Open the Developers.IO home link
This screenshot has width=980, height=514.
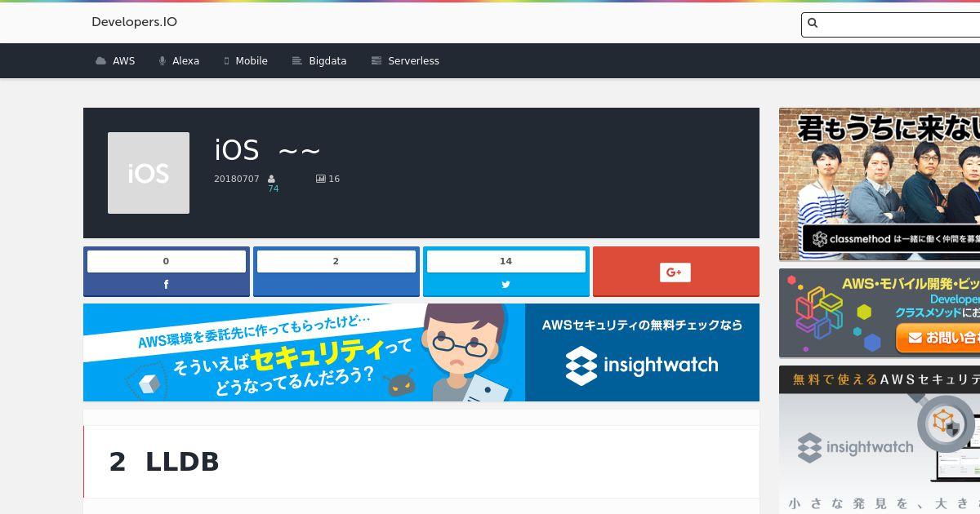tap(134, 22)
